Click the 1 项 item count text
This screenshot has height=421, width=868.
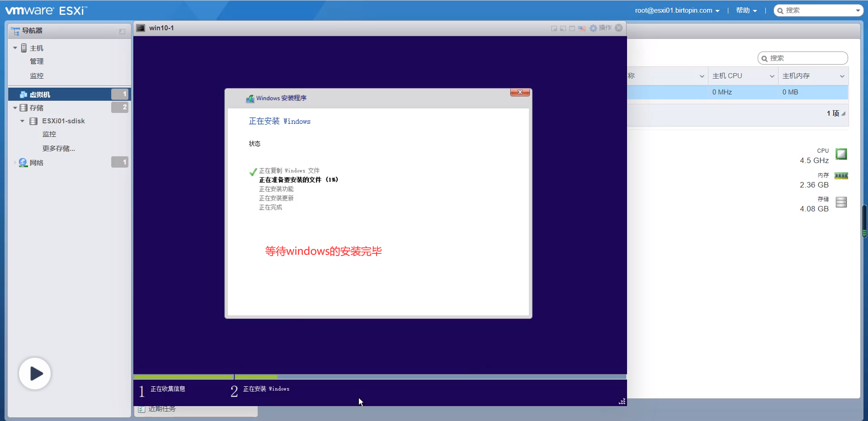[x=833, y=113]
